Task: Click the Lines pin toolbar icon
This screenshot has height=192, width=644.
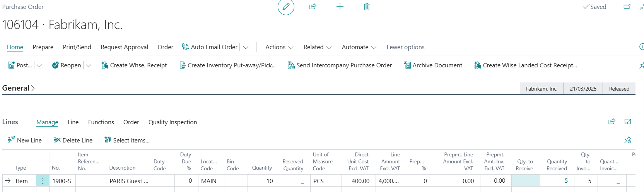Action: coord(628,140)
